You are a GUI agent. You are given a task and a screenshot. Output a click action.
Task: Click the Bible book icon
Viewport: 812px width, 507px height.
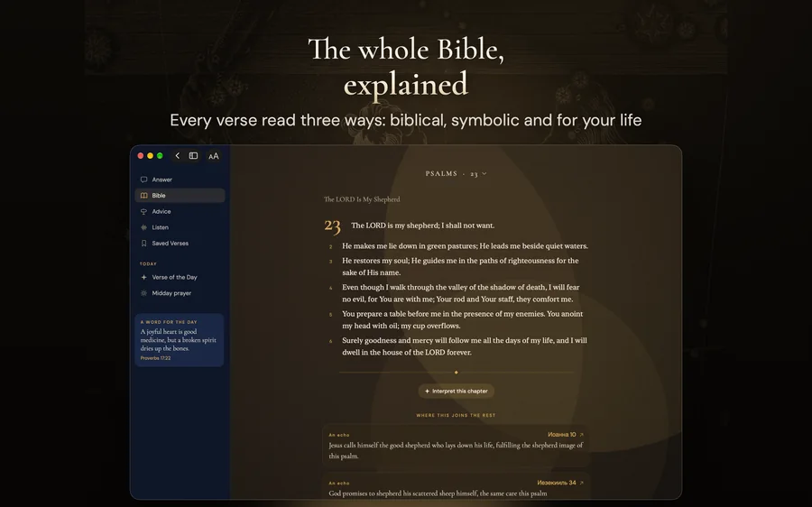[x=144, y=196]
